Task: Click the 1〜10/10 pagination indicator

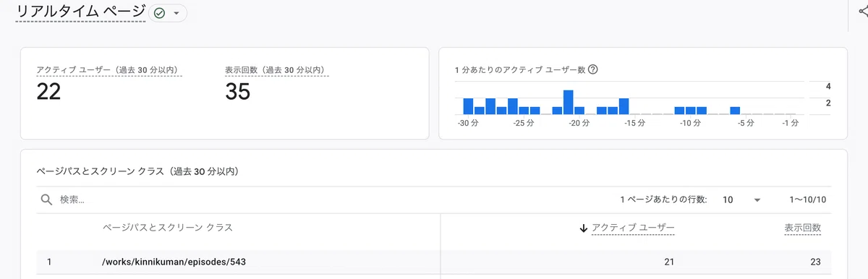Action: [x=807, y=199]
